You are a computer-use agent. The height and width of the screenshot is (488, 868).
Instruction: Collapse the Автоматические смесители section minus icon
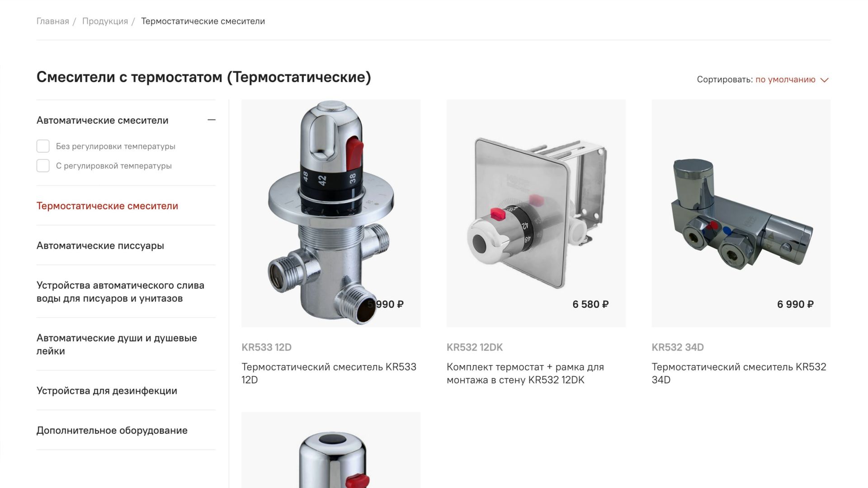(x=211, y=120)
